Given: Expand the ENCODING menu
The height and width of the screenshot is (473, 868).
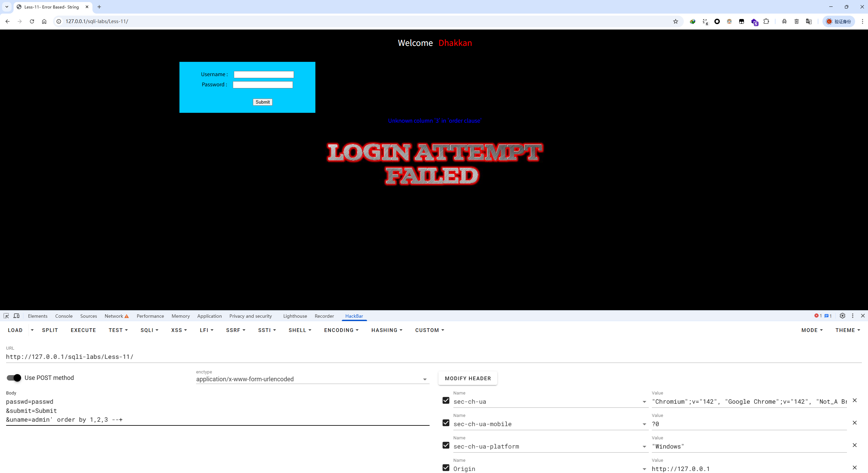Looking at the screenshot, I should [x=341, y=330].
